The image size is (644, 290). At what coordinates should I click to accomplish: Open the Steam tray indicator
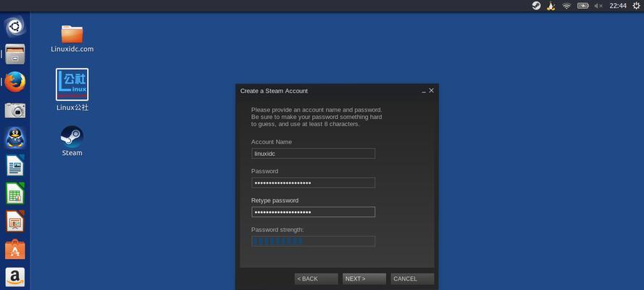click(x=536, y=6)
